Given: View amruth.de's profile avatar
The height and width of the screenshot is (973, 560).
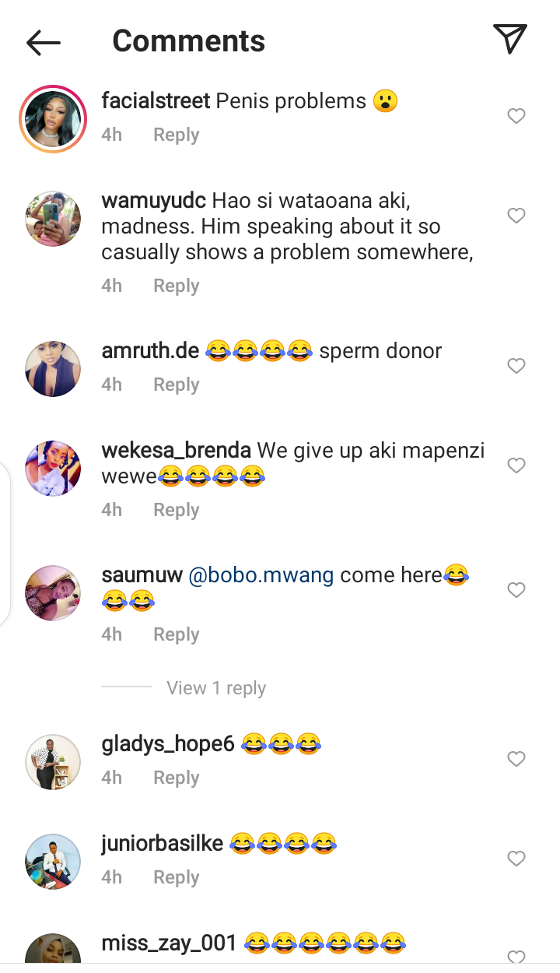Looking at the screenshot, I should click(53, 368).
